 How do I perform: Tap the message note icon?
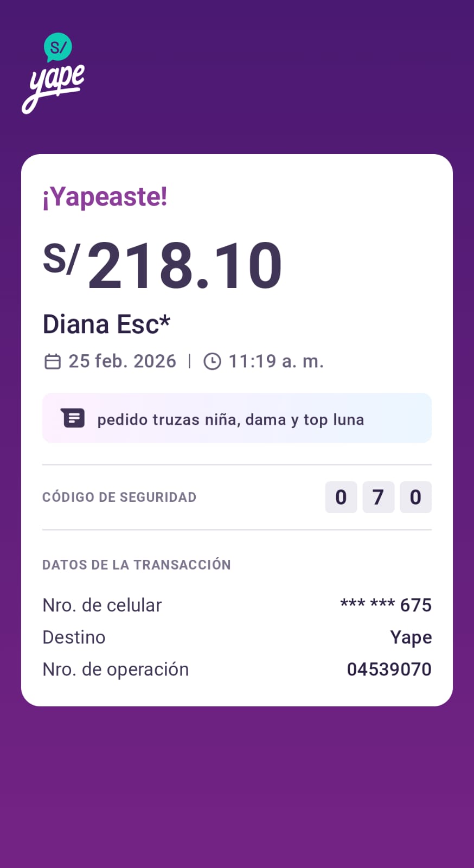(73, 418)
